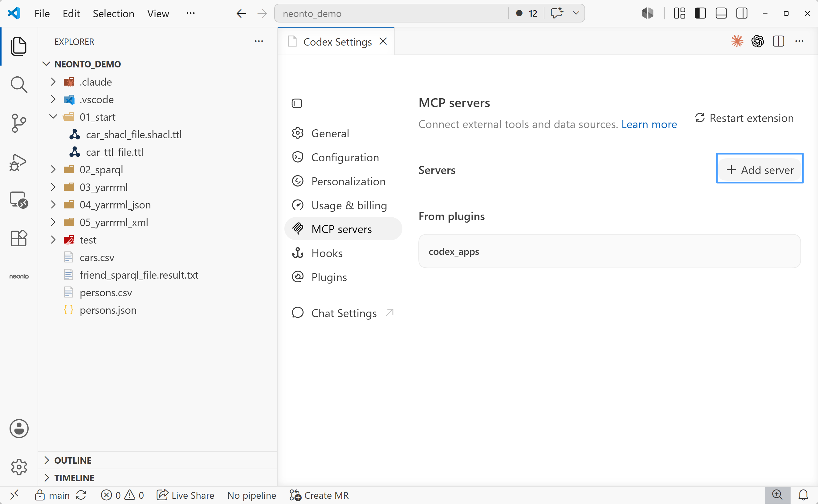
Task: Click the OpenAI Codex icon in editor toolbar
Action: [x=758, y=41]
